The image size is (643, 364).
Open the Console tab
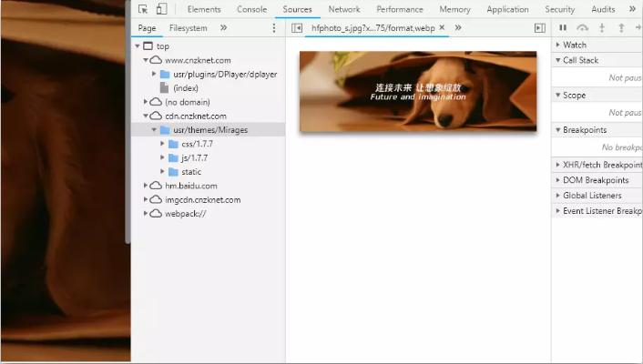[x=251, y=9]
